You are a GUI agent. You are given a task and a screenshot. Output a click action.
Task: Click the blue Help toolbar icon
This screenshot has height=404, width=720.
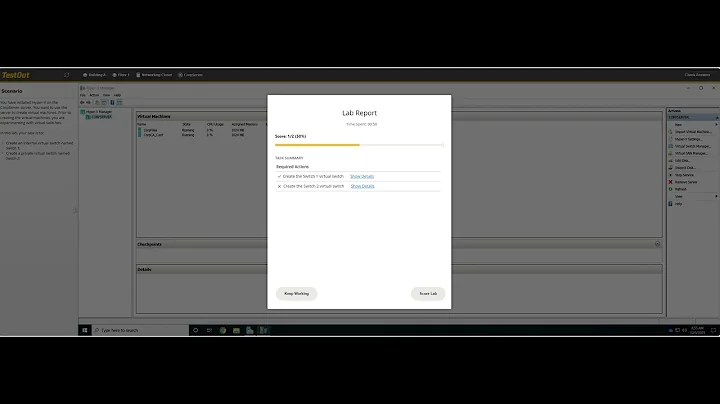coord(112,102)
